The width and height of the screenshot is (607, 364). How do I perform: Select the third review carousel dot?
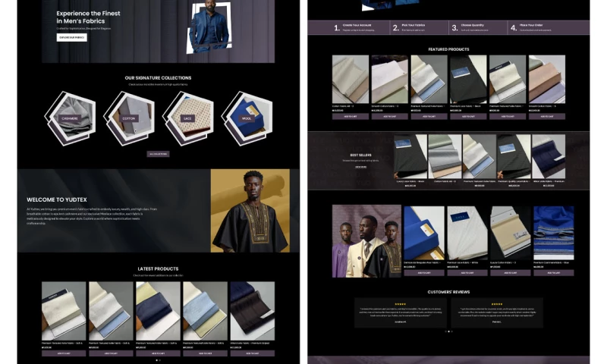point(451,331)
